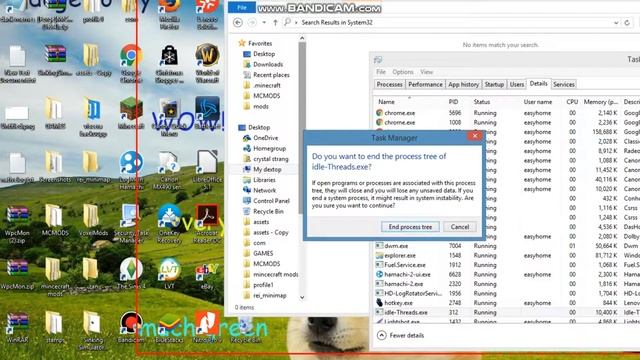The height and width of the screenshot is (360, 640).
Task: Refresh the Explorer search results
Action: point(627,22)
